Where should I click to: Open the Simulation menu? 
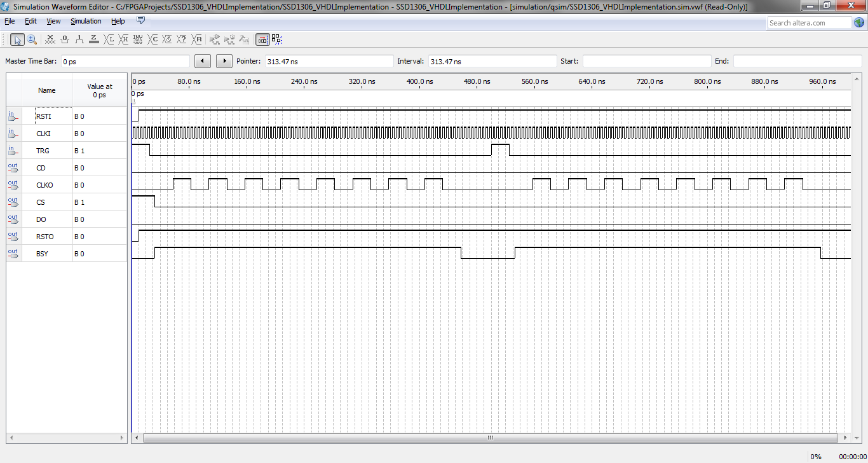pyautogui.click(x=86, y=21)
